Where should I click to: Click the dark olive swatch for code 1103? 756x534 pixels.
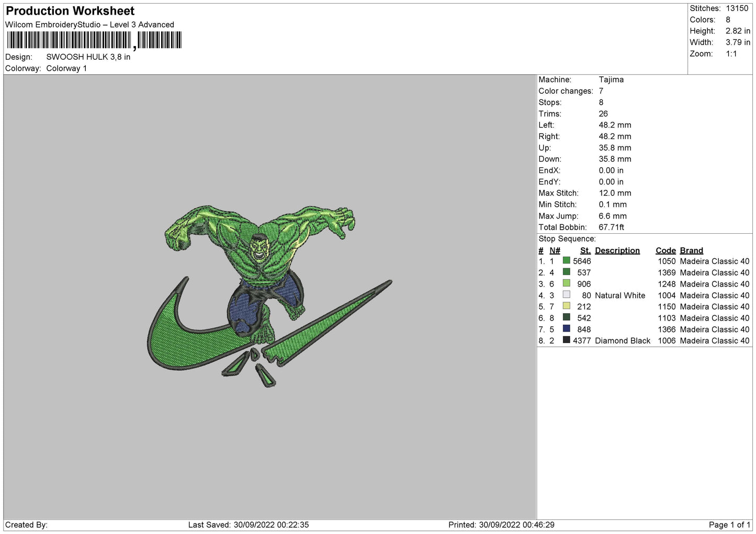point(566,317)
